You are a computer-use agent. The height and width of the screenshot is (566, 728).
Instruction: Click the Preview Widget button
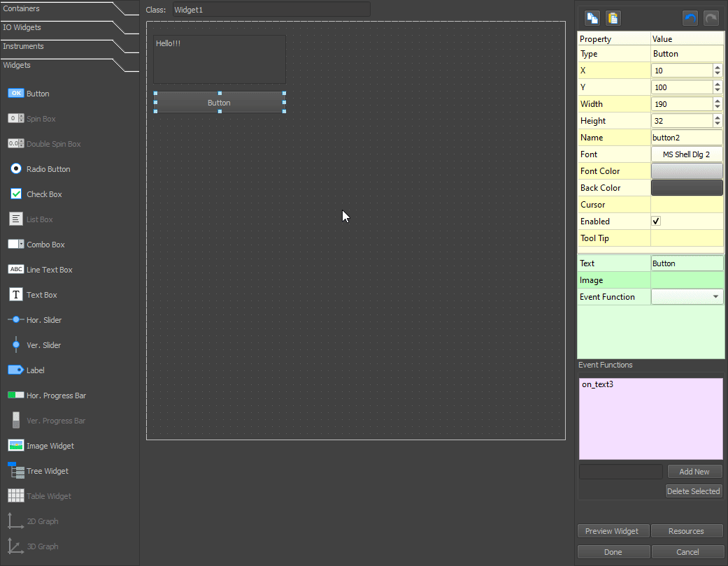tap(613, 530)
